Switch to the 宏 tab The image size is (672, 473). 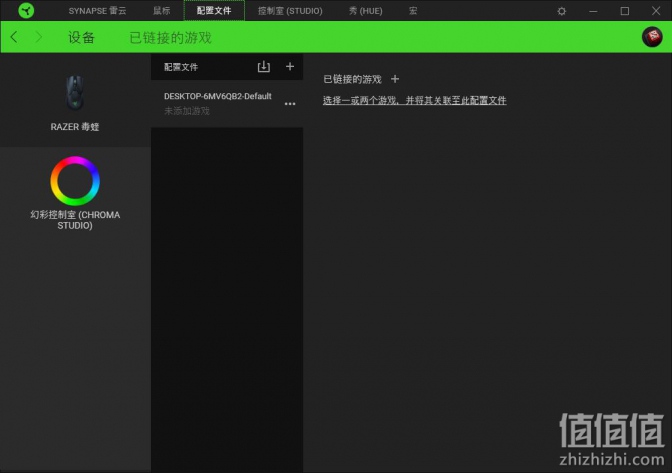[413, 11]
